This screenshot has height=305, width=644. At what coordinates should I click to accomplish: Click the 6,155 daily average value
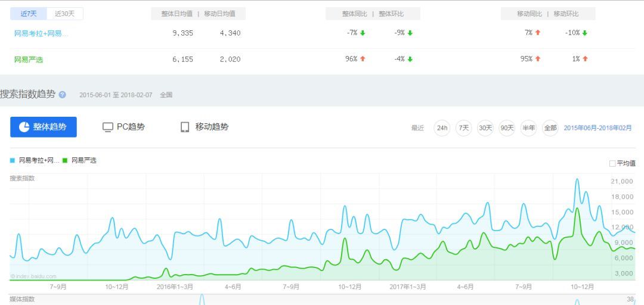click(183, 59)
